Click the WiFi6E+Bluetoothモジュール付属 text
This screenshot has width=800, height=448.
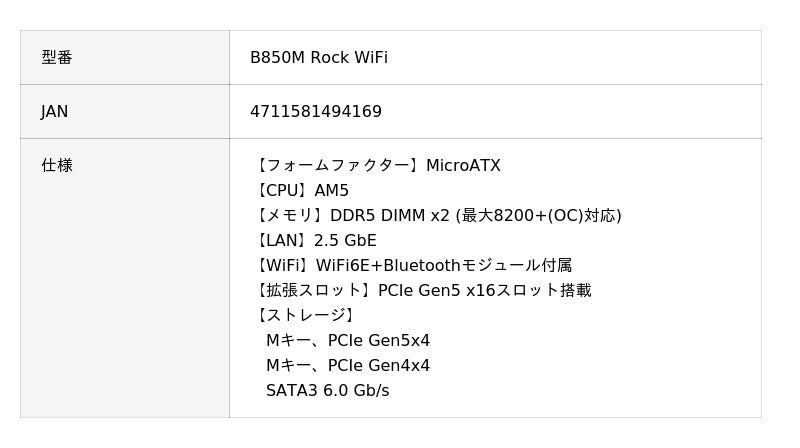444,266
